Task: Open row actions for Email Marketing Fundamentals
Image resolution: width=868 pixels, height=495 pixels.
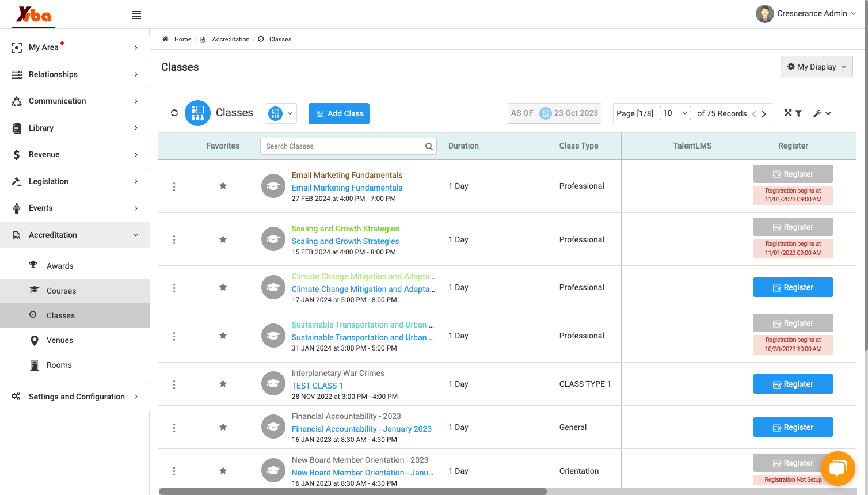Action: click(x=174, y=186)
